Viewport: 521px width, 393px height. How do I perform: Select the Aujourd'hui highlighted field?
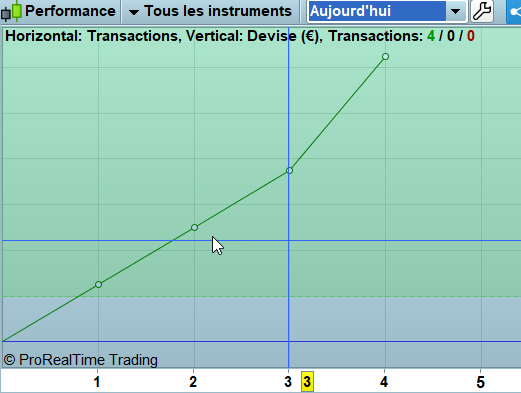[377, 12]
